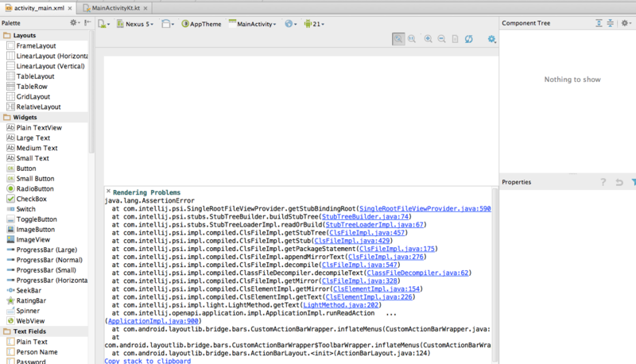Select ProgressBar (Large) widget
Screen dimensions: 636x364
click(x=44, y=250)
